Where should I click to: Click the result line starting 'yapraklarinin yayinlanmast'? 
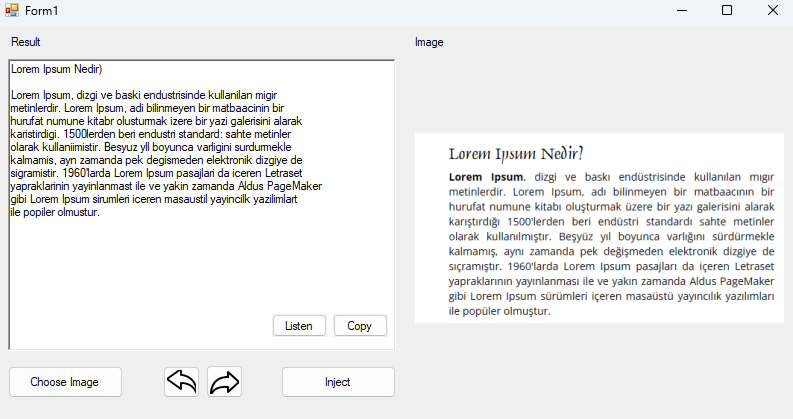(166, 186)
